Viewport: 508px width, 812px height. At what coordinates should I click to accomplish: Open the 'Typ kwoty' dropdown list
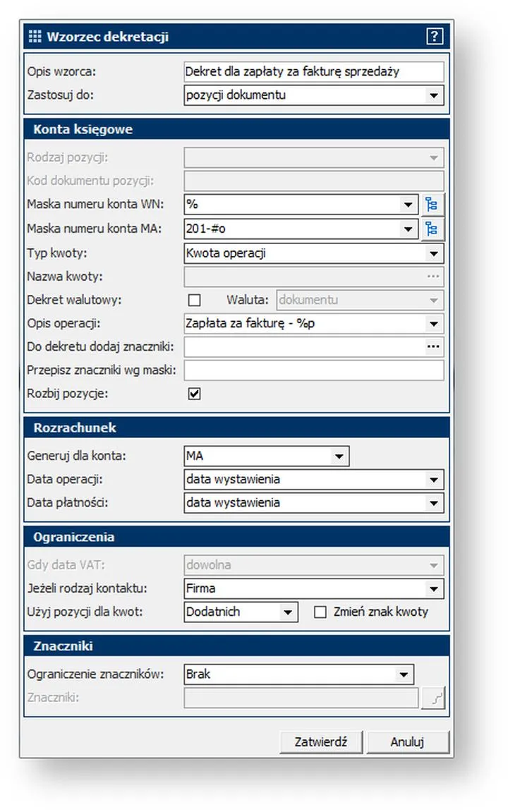433,253
